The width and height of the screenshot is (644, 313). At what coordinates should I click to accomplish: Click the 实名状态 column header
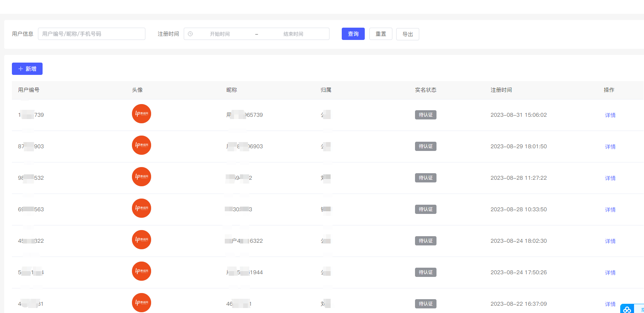pos(425,90)
